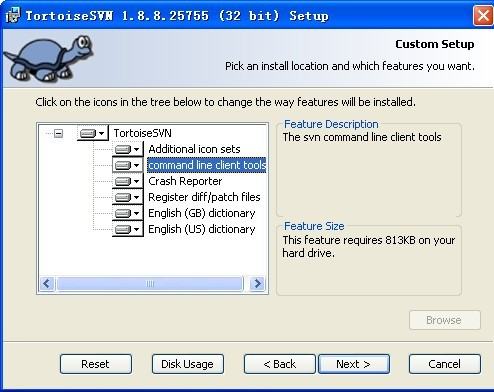Select Crash Reporter feature
This screenshot has height=392, width=494.
185,181
